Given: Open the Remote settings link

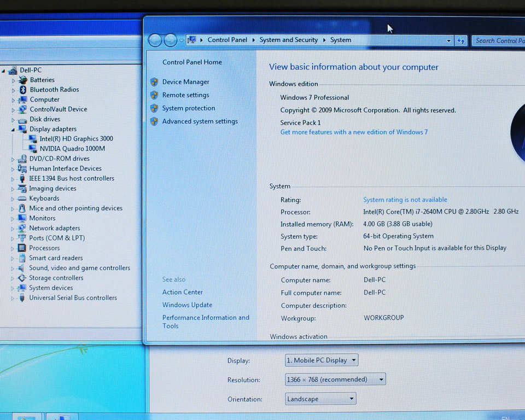Looking at the screenshot, I should [186, 95].
